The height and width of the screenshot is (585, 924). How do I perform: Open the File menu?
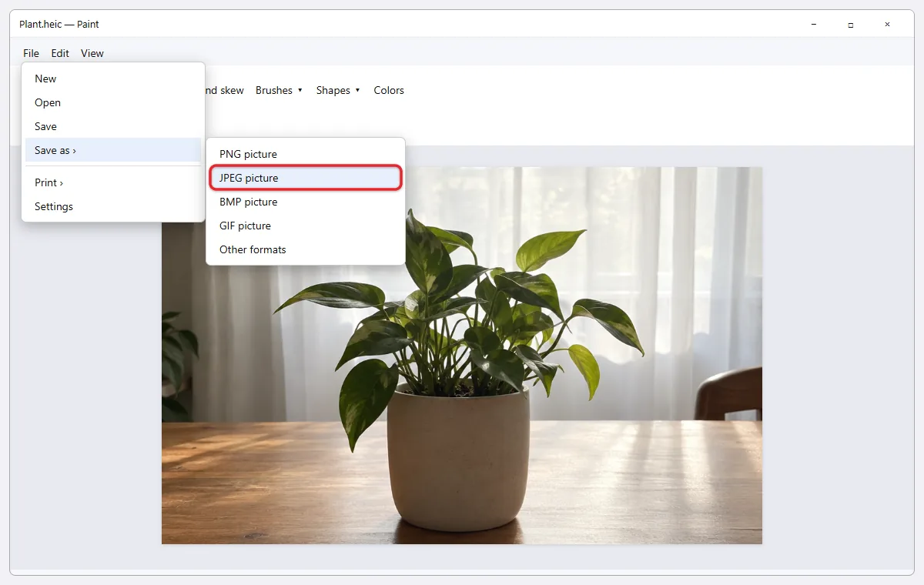click(x=31, y=53)
